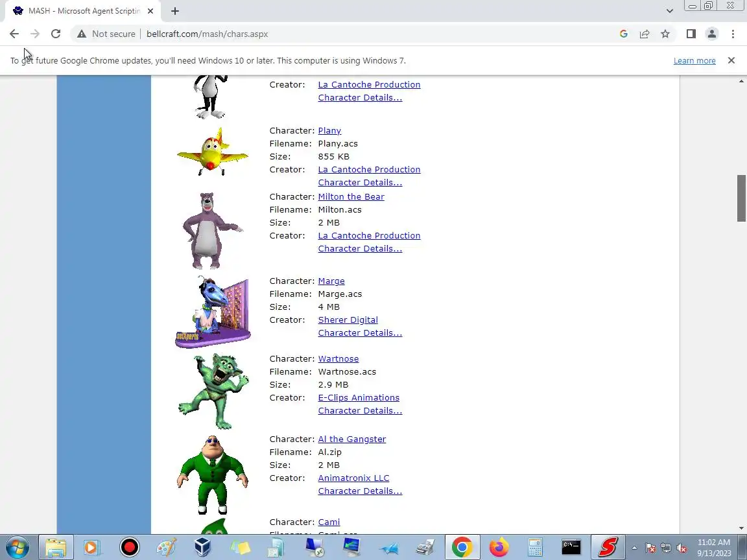Launch Paint from the taskbar
This screenshot has width=747, height=560.
pos(166,547)
